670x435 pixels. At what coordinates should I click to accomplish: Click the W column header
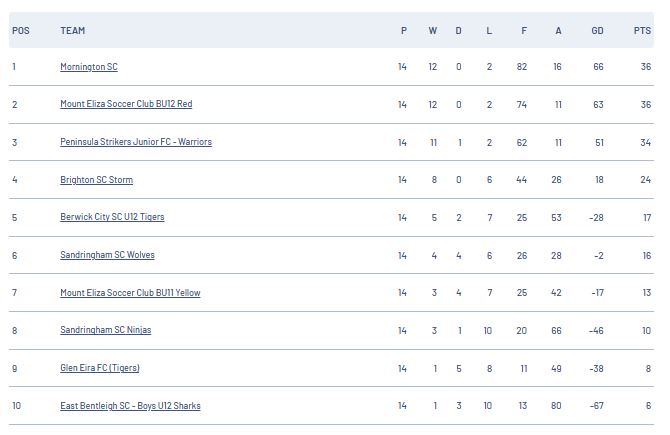pos(433,31)
